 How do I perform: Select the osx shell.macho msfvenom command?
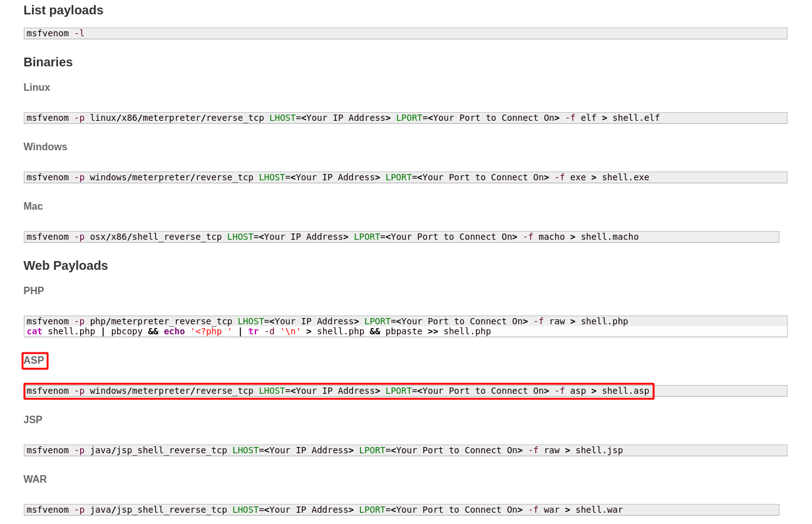pos(401,237)
